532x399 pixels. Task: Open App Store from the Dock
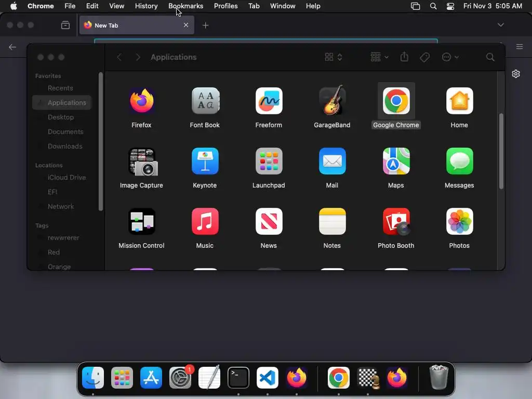(151, 378)
